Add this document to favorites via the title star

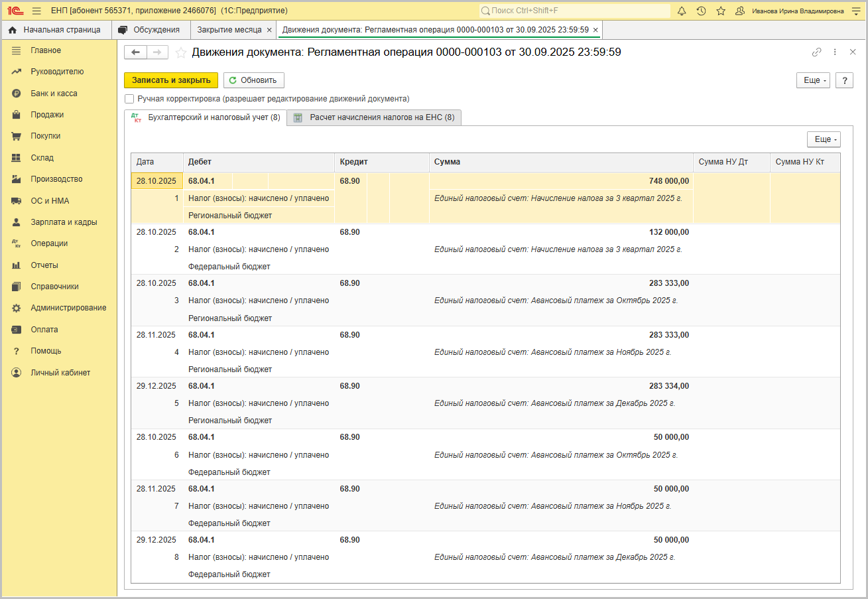point(180,52)
